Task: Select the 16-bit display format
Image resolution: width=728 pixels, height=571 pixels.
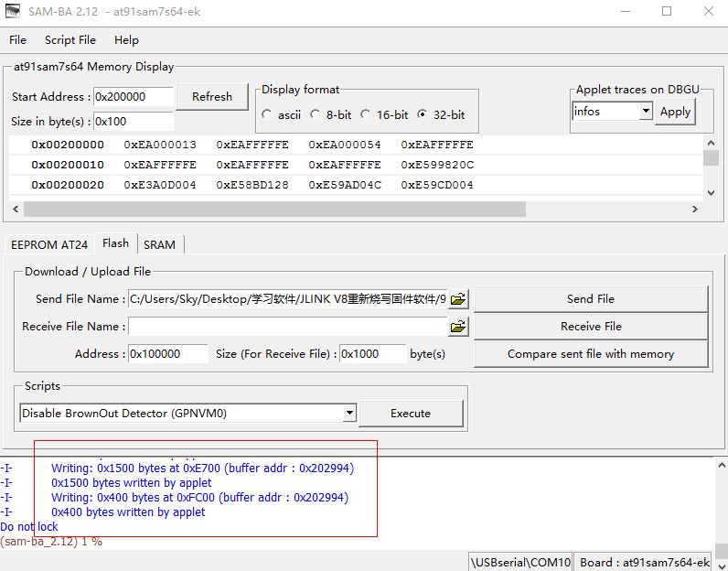Action: click(x=366, y=114)
